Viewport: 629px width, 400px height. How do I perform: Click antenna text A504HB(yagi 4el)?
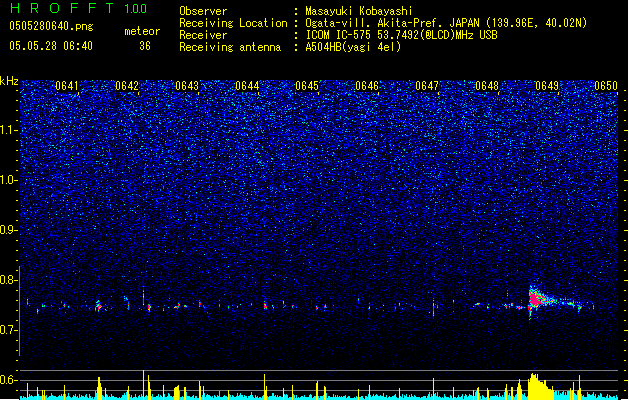point(353,47)
